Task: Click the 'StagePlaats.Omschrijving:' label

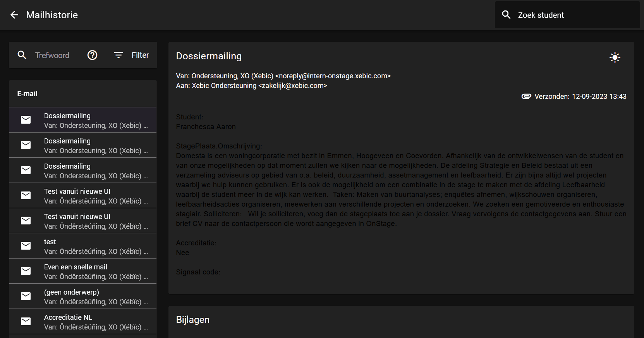Action: pos(219,146)
